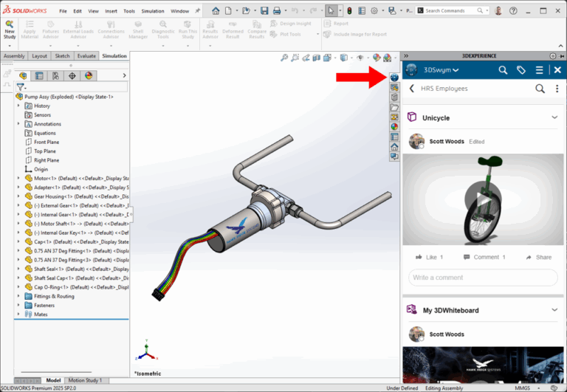
Task: Close the 3DSwym panel with the X
Action: tap(557, 70)
